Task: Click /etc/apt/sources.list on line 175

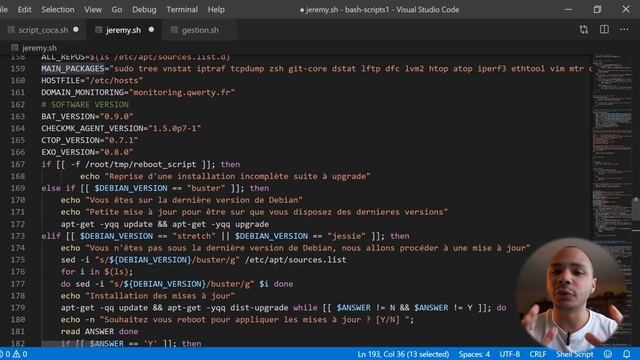Action: pyautogui.click(x=296, y=260)
